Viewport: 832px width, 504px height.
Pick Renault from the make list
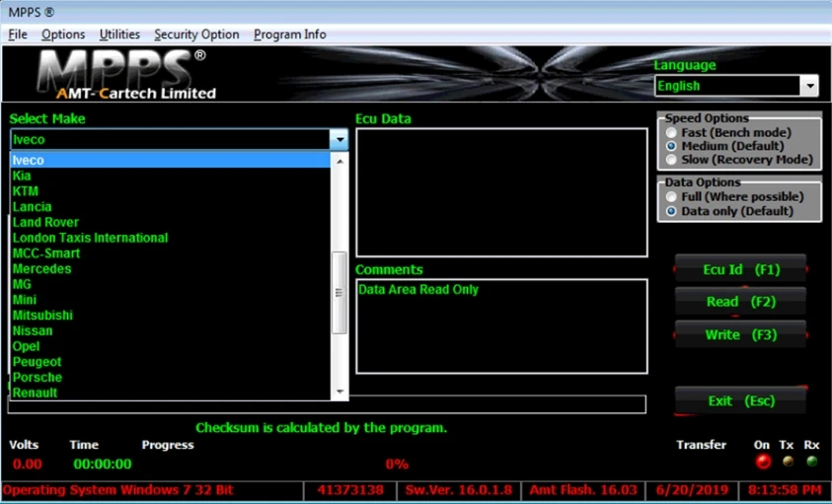171,393
